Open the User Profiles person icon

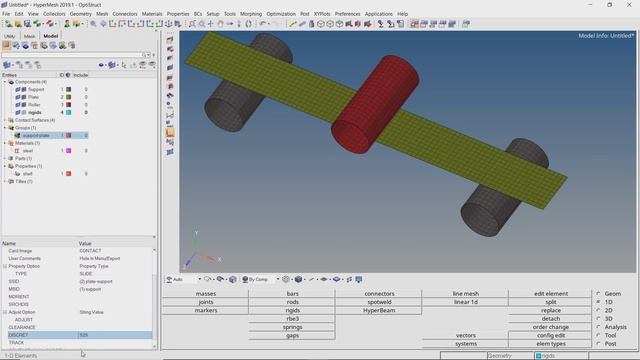coord(67,24)
